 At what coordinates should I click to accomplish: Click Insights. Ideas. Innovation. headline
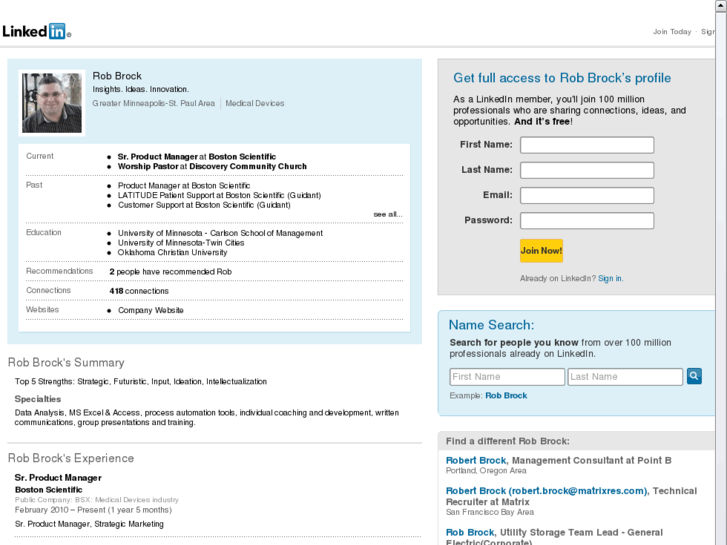click(140, 89)
